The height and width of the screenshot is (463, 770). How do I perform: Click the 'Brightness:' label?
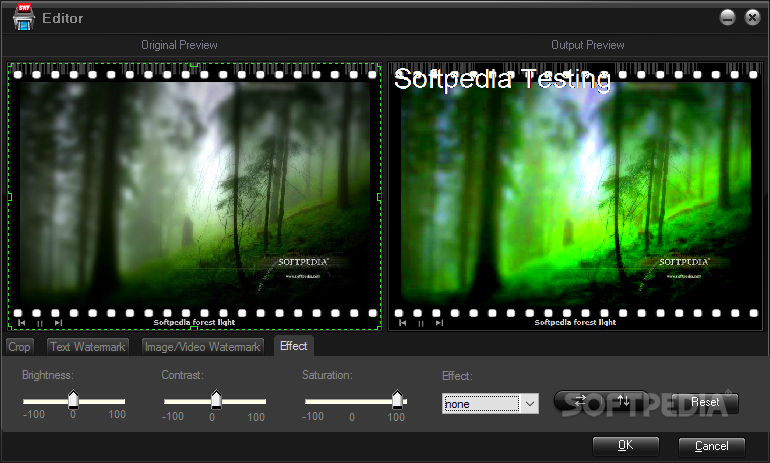48,375
